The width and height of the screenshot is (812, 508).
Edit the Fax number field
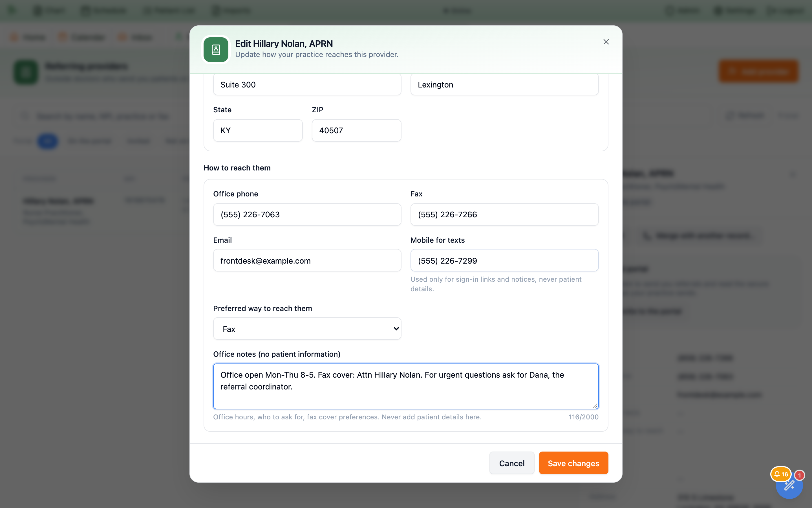click(504, 214)
